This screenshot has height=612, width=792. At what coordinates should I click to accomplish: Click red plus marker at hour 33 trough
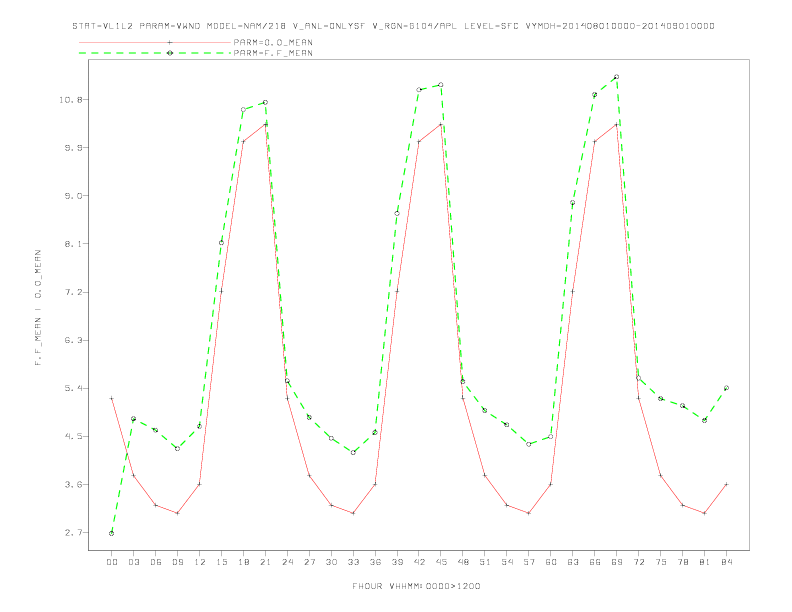tap(353, 513)
